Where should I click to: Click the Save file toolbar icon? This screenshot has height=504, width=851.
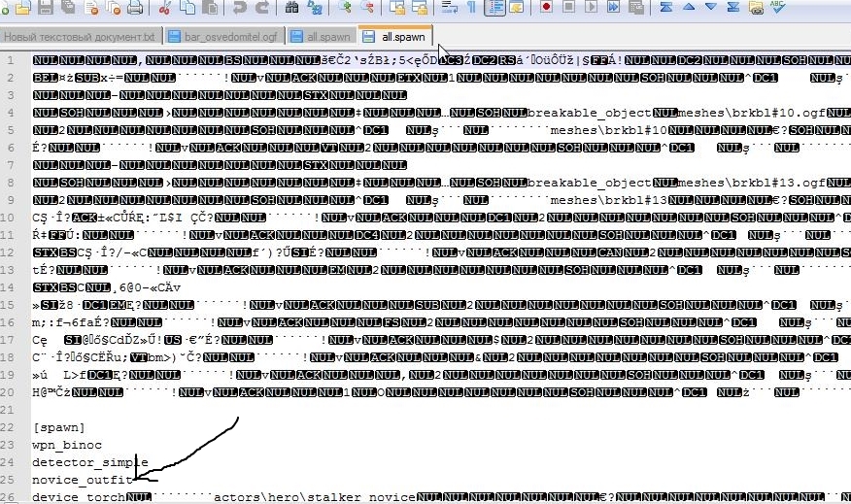pyautogui.click(x=46, y=8)
